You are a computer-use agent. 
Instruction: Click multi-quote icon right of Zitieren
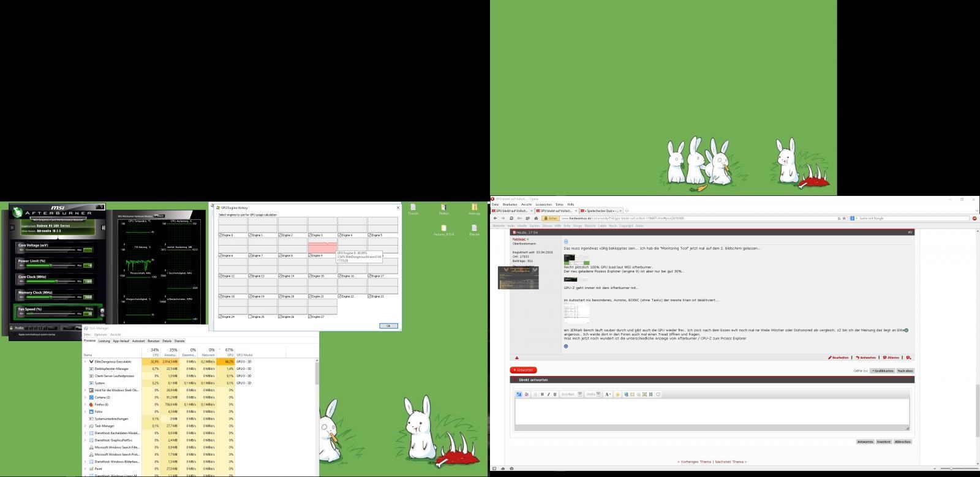click(x=908, y=358)
